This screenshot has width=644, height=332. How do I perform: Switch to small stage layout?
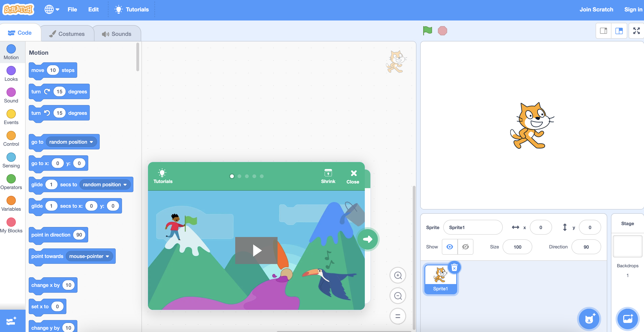tap(603, 31)
